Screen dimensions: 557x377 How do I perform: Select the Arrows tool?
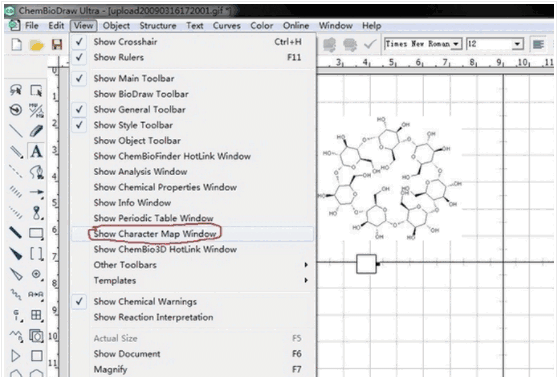(x=36, y=192)
